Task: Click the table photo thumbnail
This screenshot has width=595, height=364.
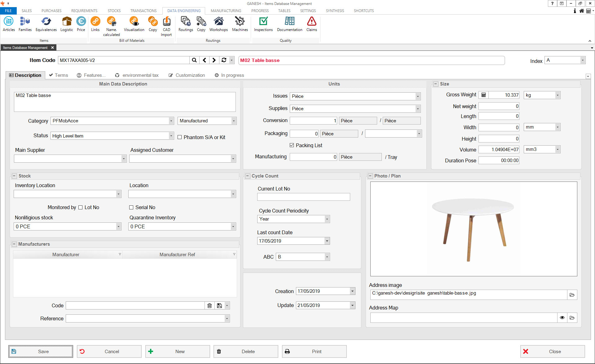Action: pos(473,229)
